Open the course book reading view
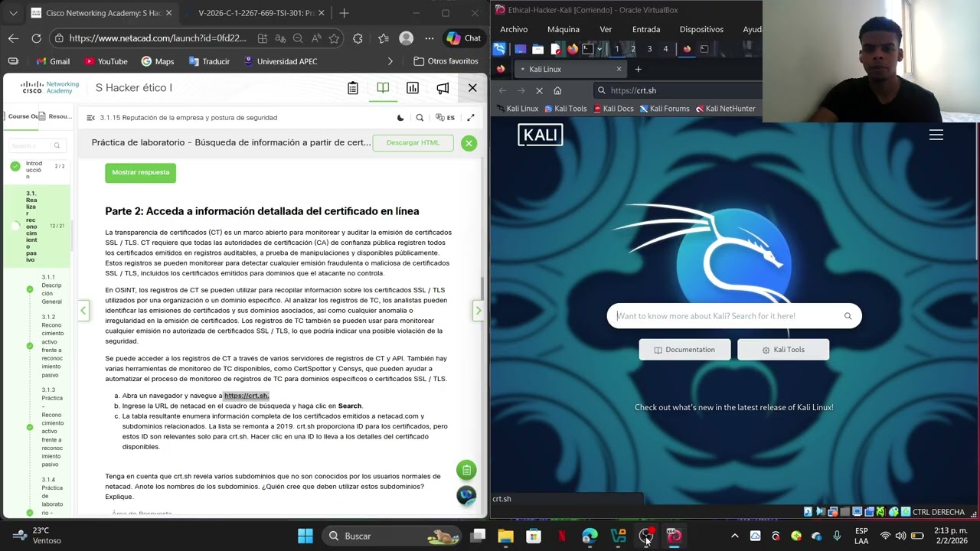 pyautogui.click(x=383, y=88)
